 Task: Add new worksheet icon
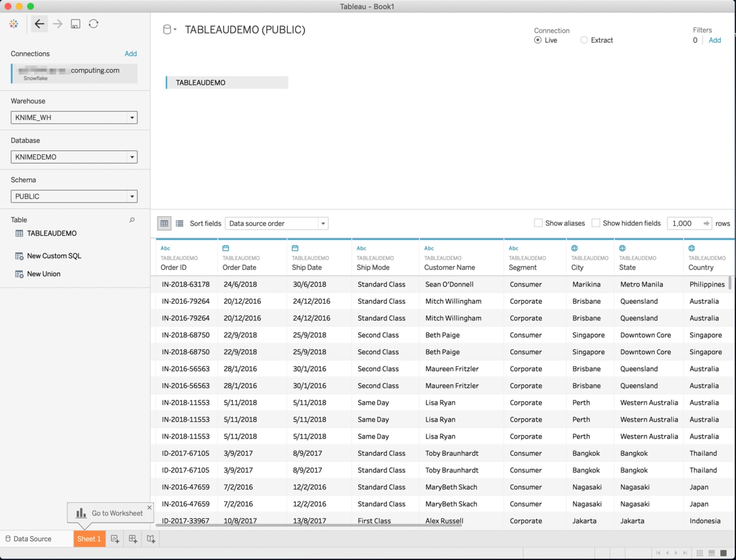click(115, 539)
